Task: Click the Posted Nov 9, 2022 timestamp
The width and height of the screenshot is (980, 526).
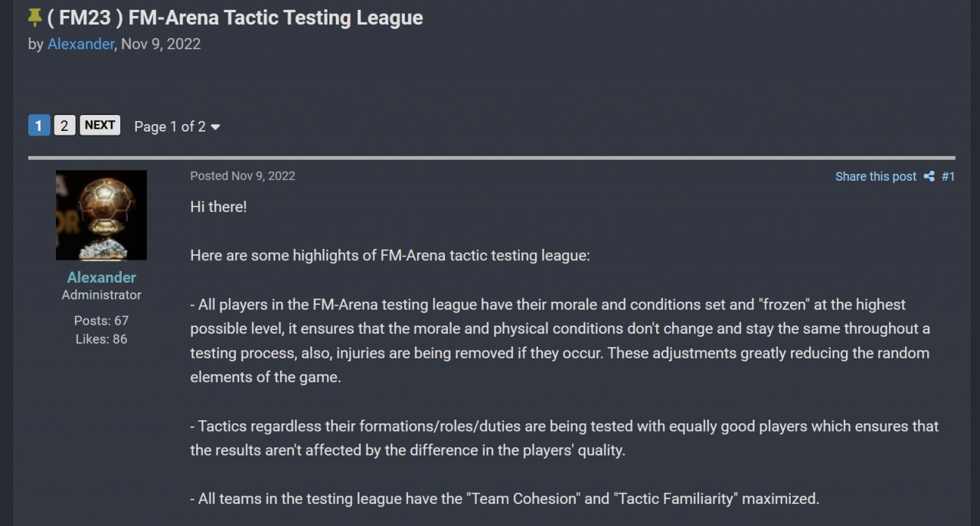Action: (x=243, y=176)
